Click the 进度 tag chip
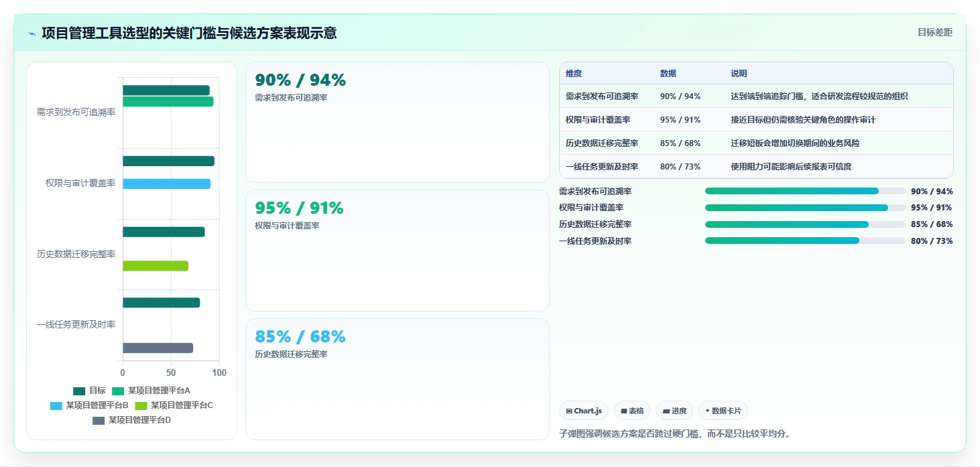The width and height of the screenshot is (980, 467). tap(674, 411)
